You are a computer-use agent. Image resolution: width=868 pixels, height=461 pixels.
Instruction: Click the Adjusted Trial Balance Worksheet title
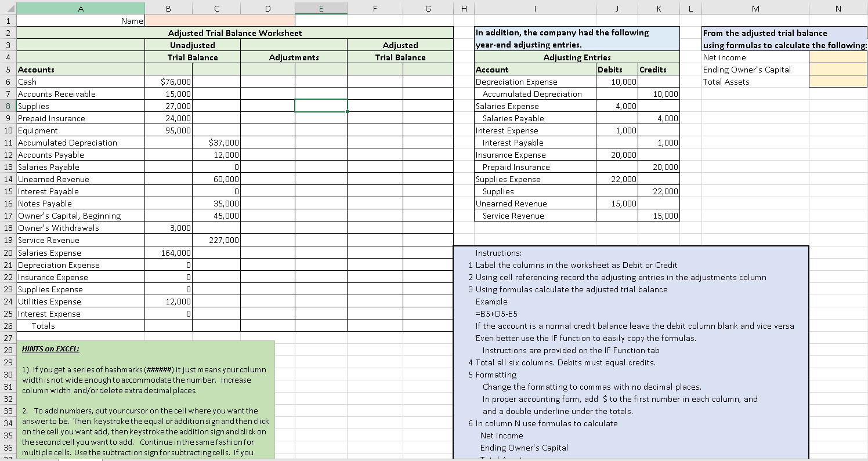pyautogui.click(x=235, y=33)
